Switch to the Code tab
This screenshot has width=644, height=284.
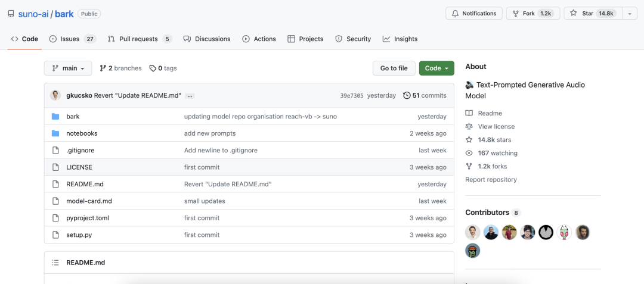pyautogui.click(x=24, y=39)
